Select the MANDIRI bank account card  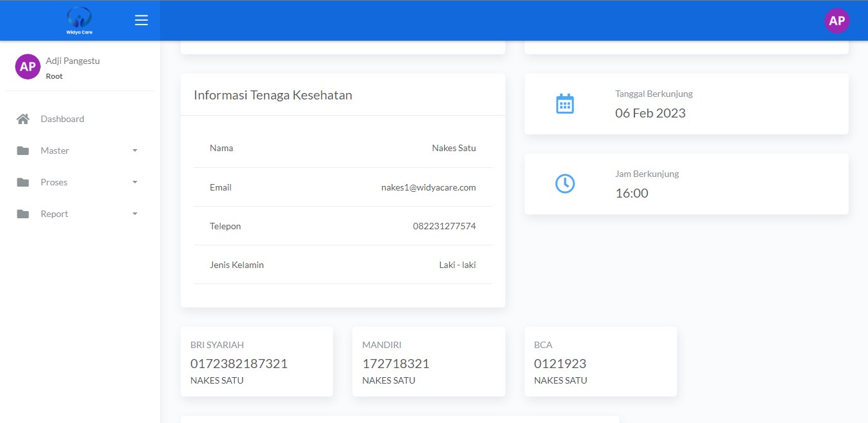[x=429, y=362]
